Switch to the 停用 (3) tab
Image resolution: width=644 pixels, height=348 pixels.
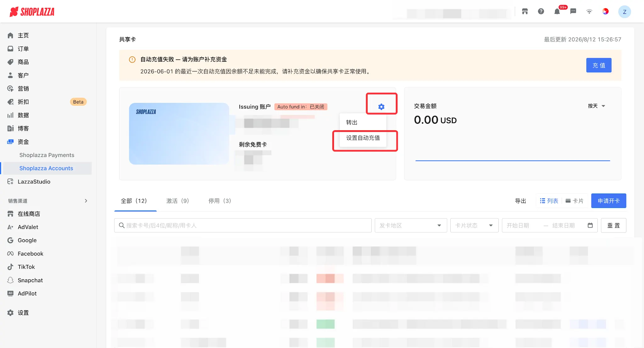[220, 201]
